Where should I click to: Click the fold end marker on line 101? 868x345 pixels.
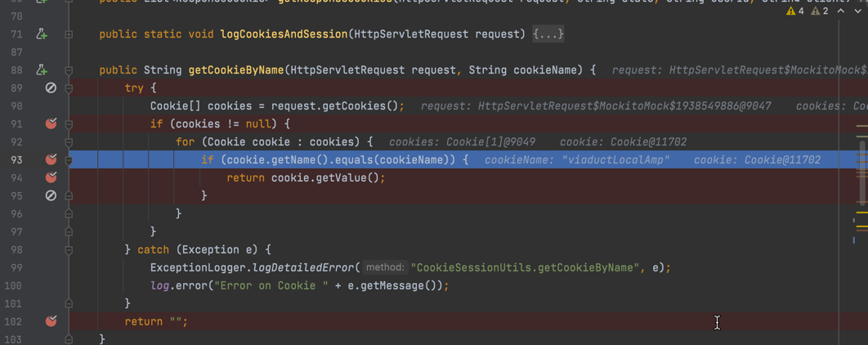[69, 303]
